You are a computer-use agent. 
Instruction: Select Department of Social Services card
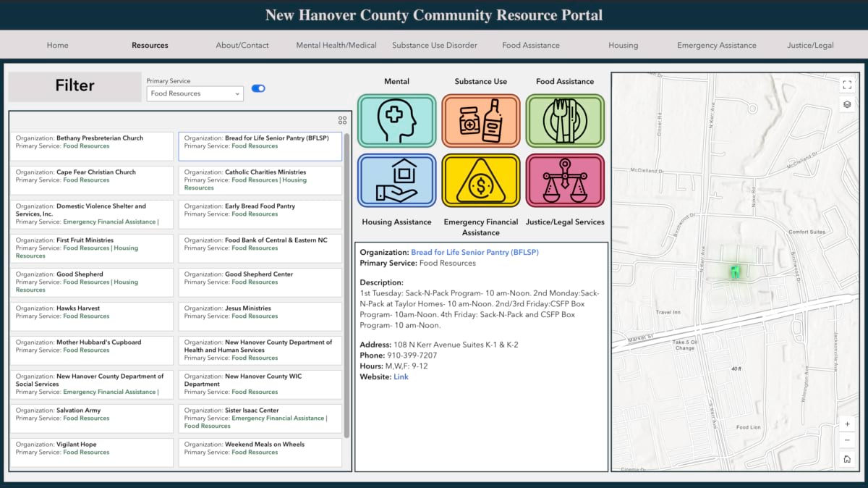[92, 384]
